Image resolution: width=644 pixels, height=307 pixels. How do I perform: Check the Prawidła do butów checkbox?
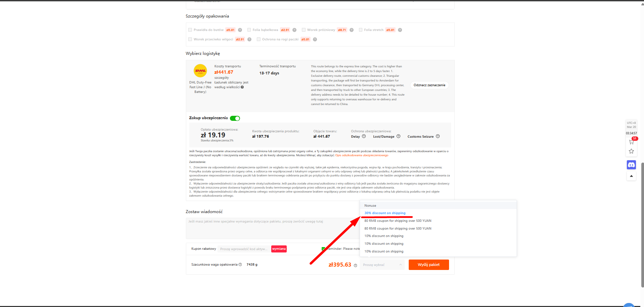190,30
